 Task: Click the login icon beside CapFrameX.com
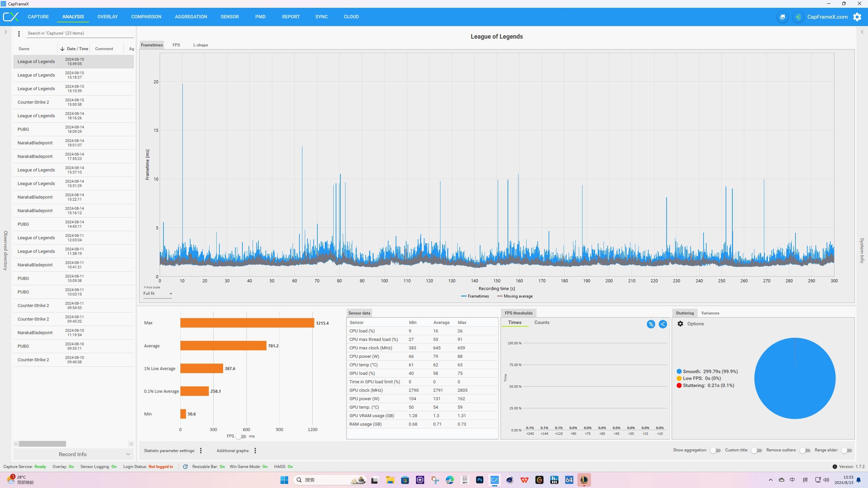click(x=798, y=17)
